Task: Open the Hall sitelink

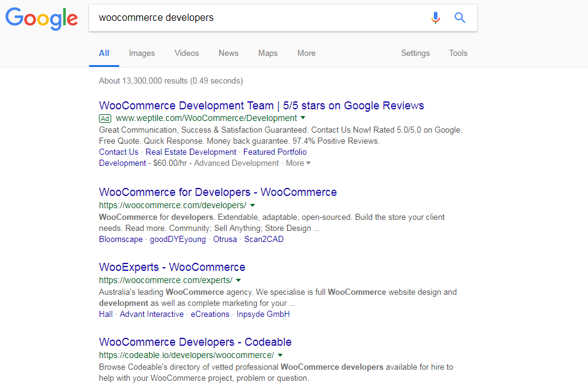Action: pyautogui.click(x=106, y=314)
